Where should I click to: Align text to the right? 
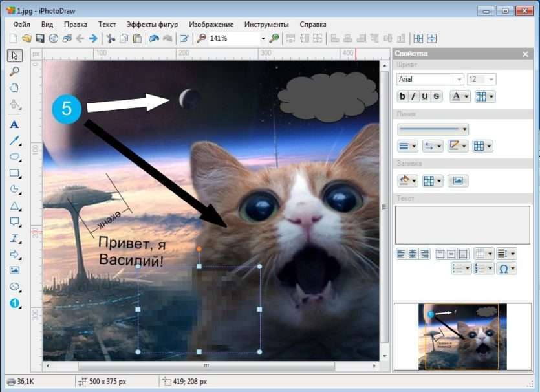tap(424, 254)
